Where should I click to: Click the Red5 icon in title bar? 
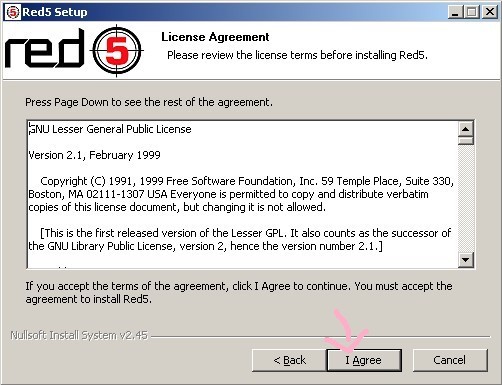[13, 12]
